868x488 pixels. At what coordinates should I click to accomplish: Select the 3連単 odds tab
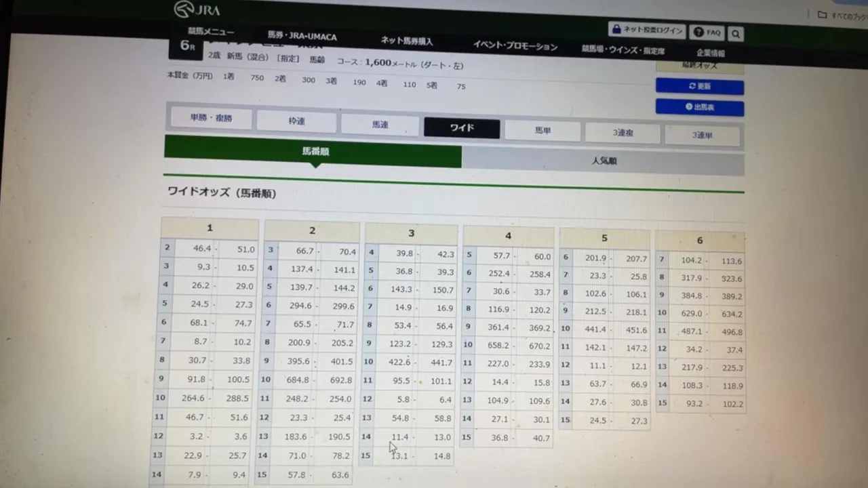tap(702, 136)
